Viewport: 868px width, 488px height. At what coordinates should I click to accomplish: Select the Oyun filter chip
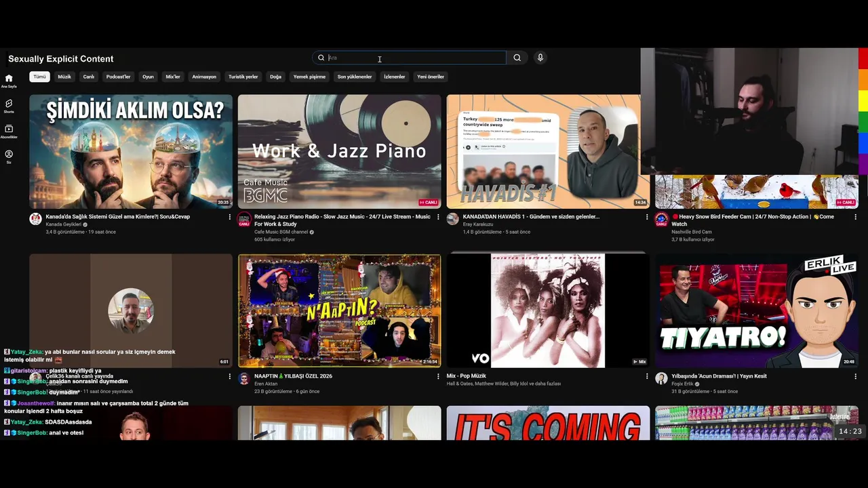click(x=148, y=77)
